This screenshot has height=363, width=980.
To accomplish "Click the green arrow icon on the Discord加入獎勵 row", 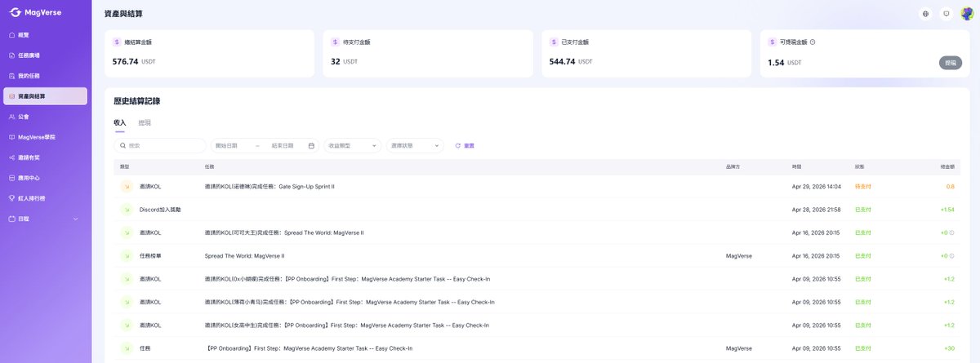I will click(x=127, y=210).
